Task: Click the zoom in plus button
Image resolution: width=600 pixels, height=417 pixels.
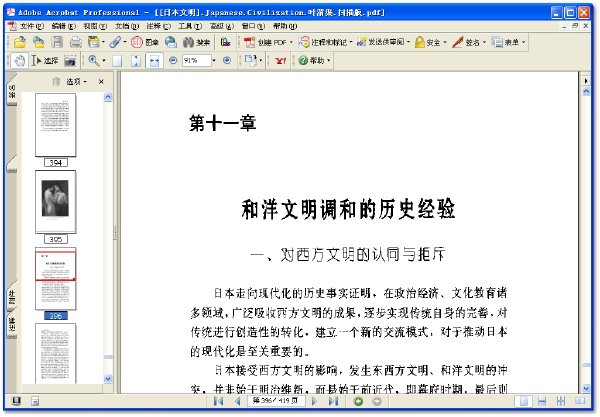Action: (x=227, y=60)
